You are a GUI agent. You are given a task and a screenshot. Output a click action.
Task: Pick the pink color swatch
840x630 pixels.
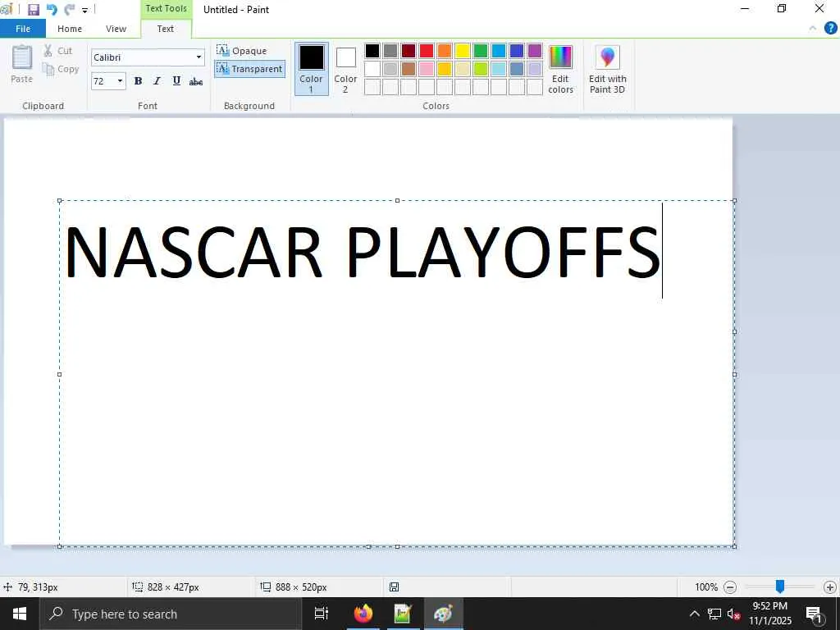(427, 69)
